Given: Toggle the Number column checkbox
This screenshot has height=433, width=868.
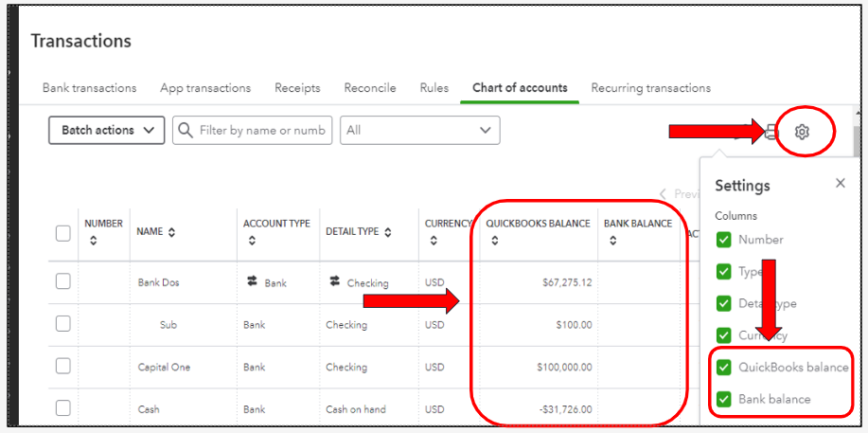Looking at the screenshot, I should [x=724, y=240].
